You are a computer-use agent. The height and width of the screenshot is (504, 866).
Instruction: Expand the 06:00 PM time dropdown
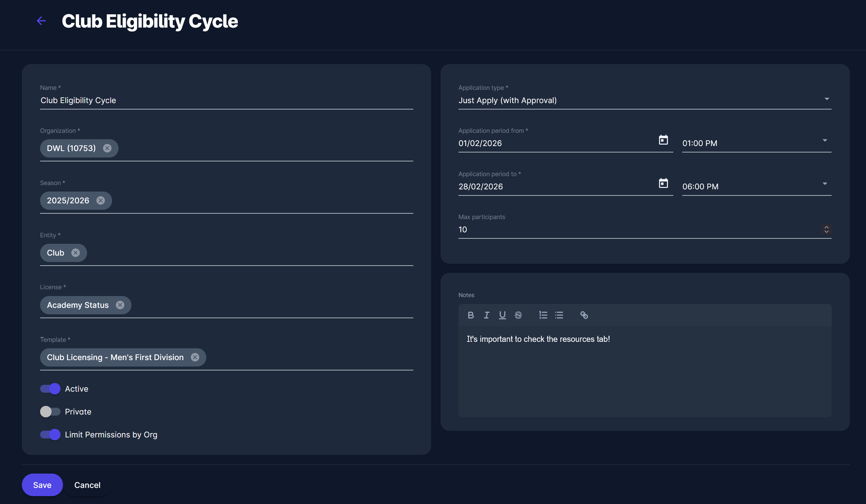click(824, 184)
